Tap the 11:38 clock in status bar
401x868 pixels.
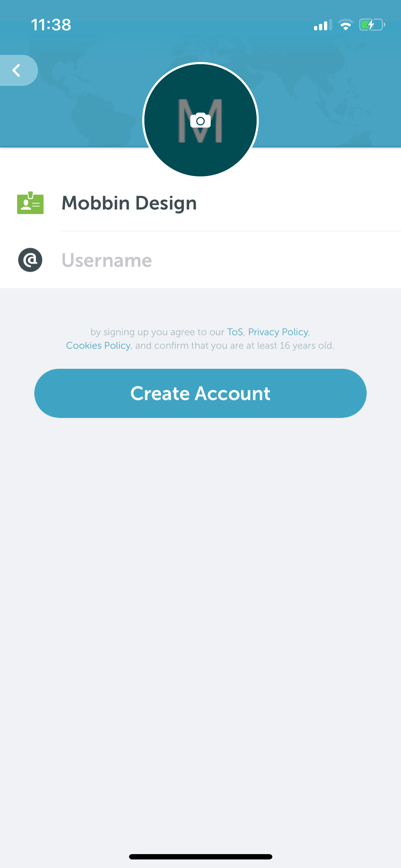[x=51, y=25]
